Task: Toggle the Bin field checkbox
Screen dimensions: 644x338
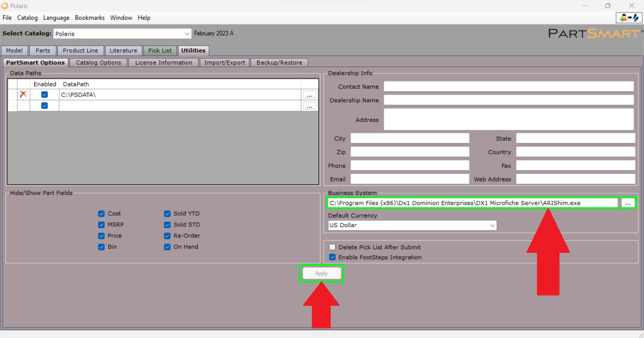Action: tap(101, 247)
